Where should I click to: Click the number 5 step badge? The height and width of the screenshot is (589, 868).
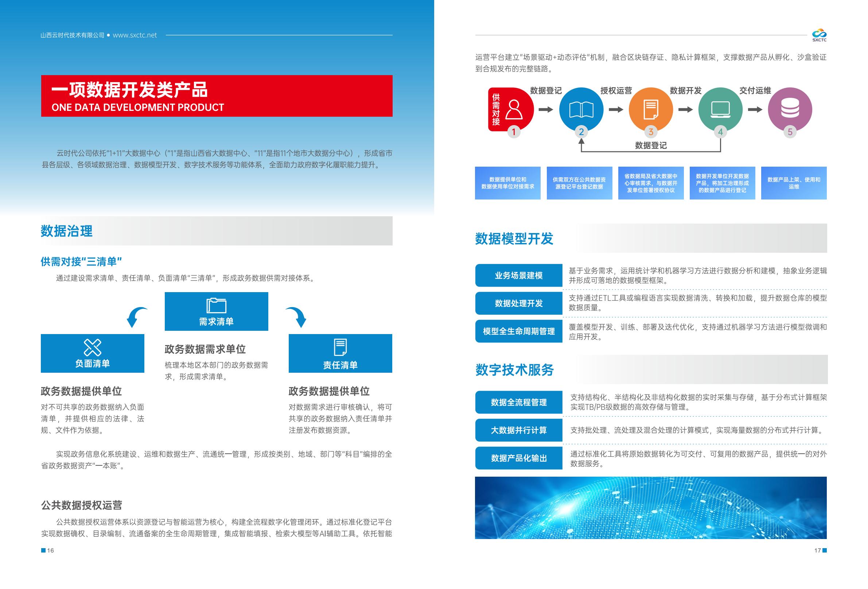[x=790, y=132]
